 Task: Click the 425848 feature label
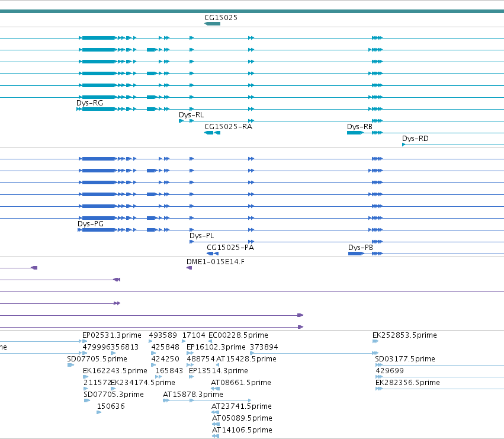165,347
